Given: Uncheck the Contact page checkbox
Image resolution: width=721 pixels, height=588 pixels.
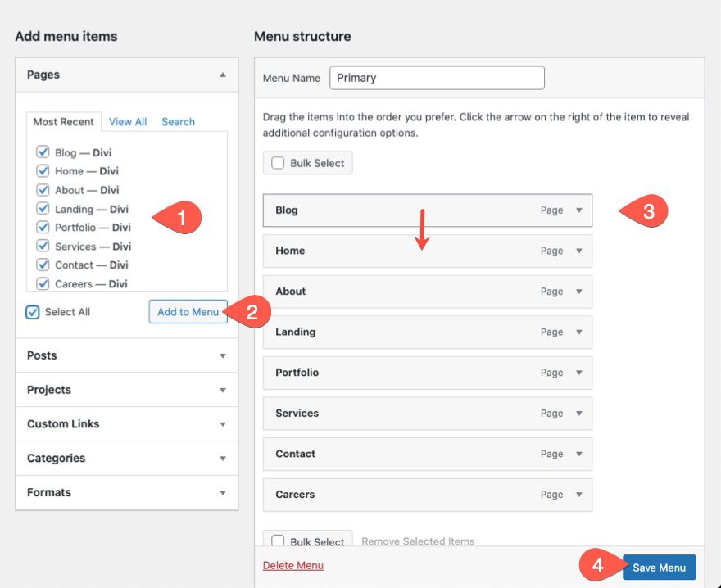Looking at the screenshot, I should [43, 265].
